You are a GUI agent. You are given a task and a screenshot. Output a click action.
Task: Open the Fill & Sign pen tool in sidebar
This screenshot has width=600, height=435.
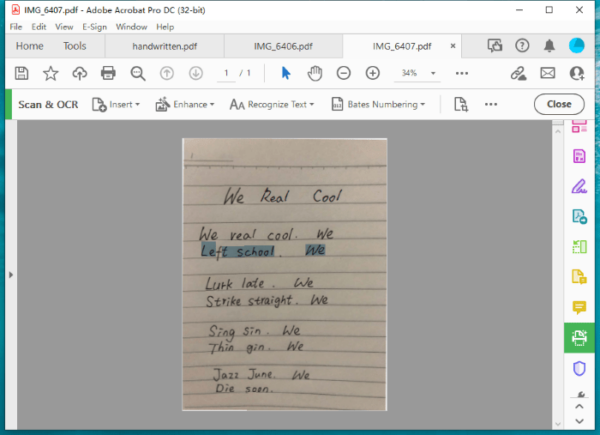pyautogui.click(x=579, y=186)
